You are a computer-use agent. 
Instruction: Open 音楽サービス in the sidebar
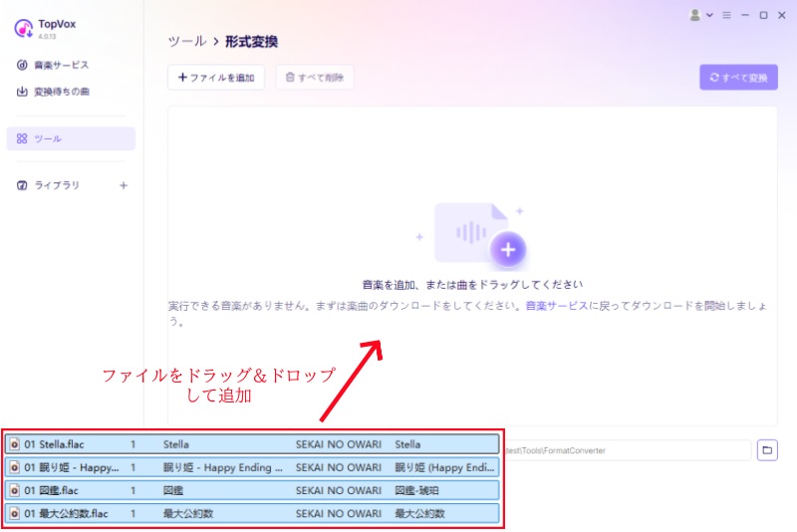tap(53, 65)
